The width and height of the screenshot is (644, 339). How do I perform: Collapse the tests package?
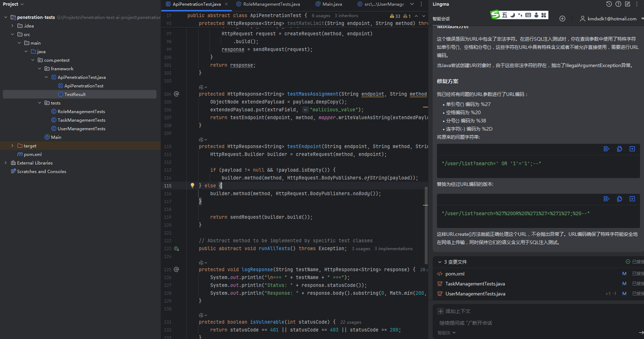(39, 103)
